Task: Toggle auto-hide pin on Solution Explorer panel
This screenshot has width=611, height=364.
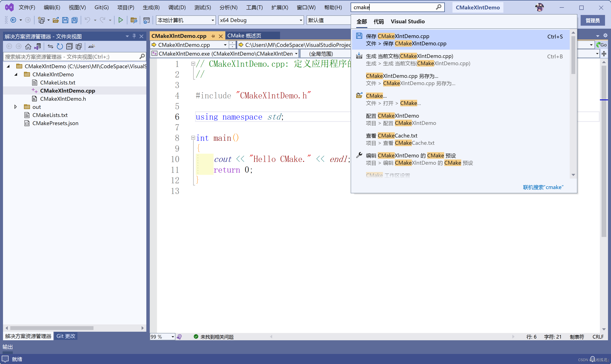Action: click(134, 36)
